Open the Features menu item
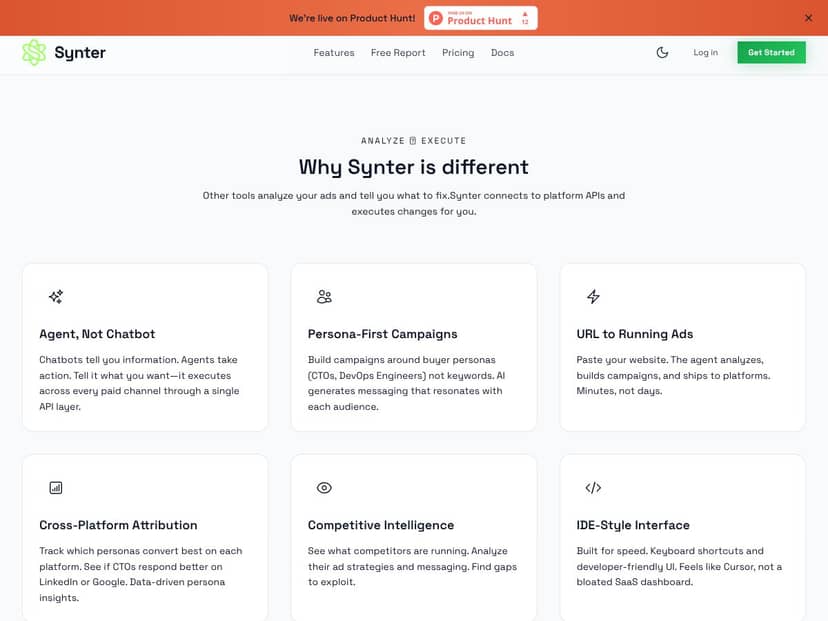Viewport: 828px width, 621px height. [x=334, y=53]
